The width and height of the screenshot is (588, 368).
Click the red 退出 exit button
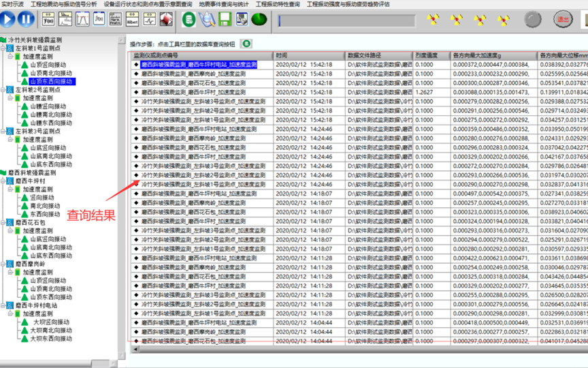[x=563, y=20]
